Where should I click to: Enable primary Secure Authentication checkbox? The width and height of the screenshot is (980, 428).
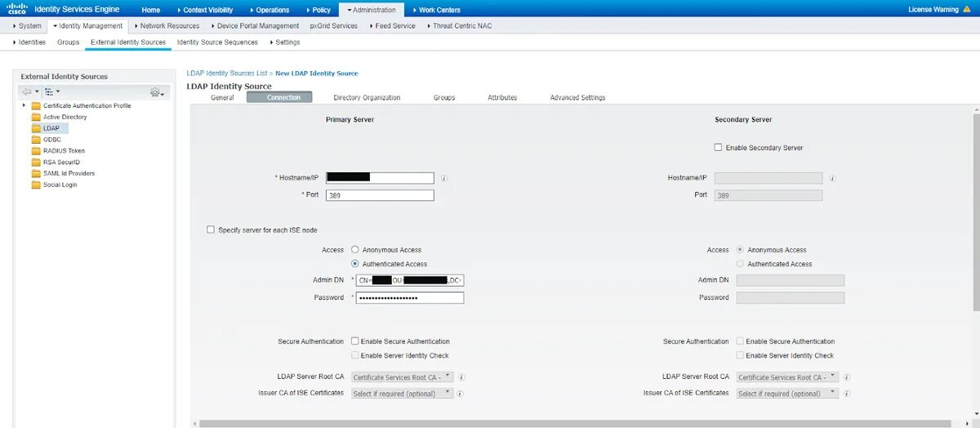click(x=355, y=341)
